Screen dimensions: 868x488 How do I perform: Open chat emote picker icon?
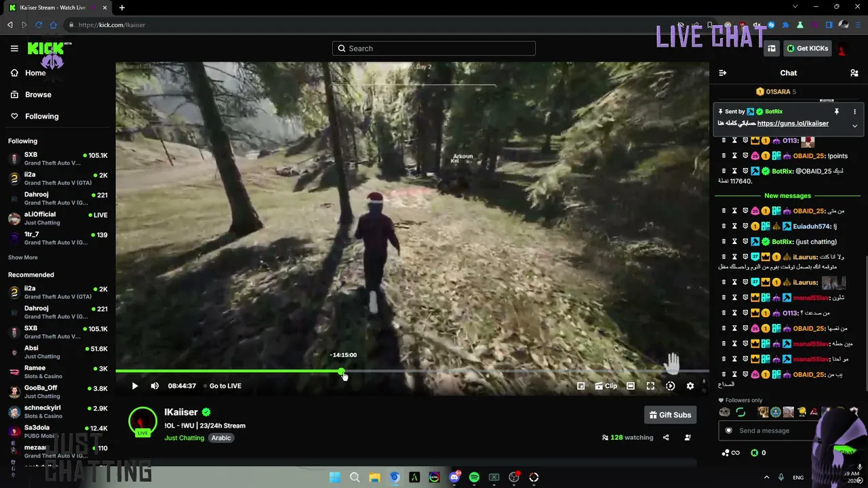(729, 430)
